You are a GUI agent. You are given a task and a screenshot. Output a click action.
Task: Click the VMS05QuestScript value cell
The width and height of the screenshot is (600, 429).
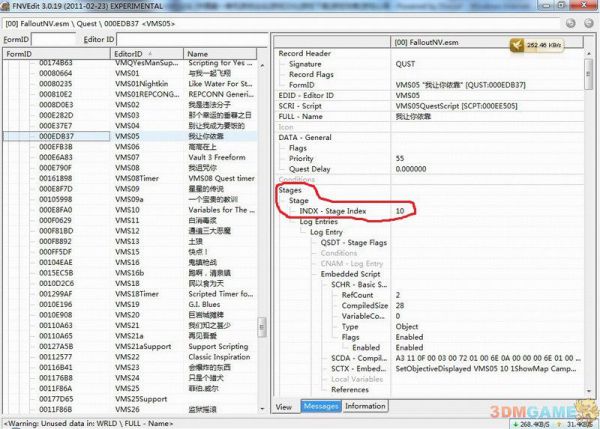coord(456,106)
